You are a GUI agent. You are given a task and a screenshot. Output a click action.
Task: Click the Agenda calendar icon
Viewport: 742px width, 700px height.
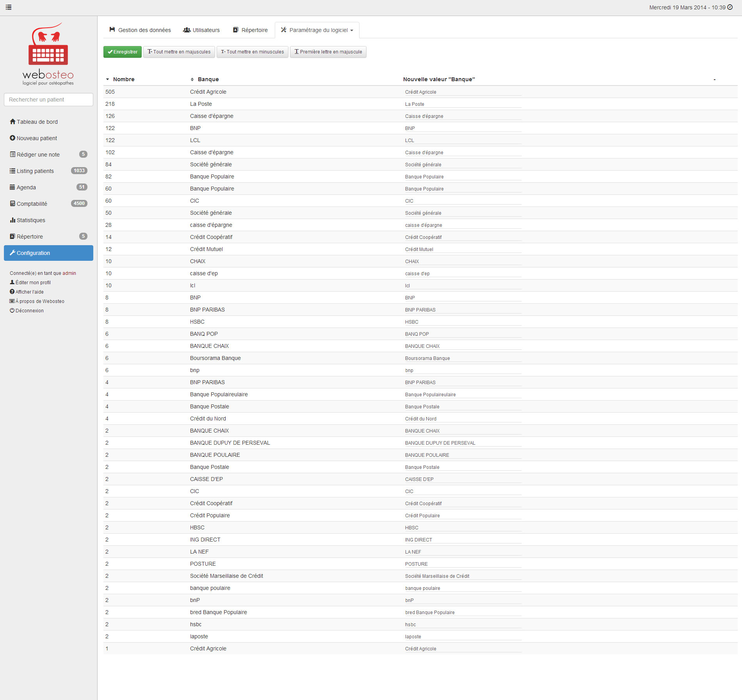(x=12, y=187)
